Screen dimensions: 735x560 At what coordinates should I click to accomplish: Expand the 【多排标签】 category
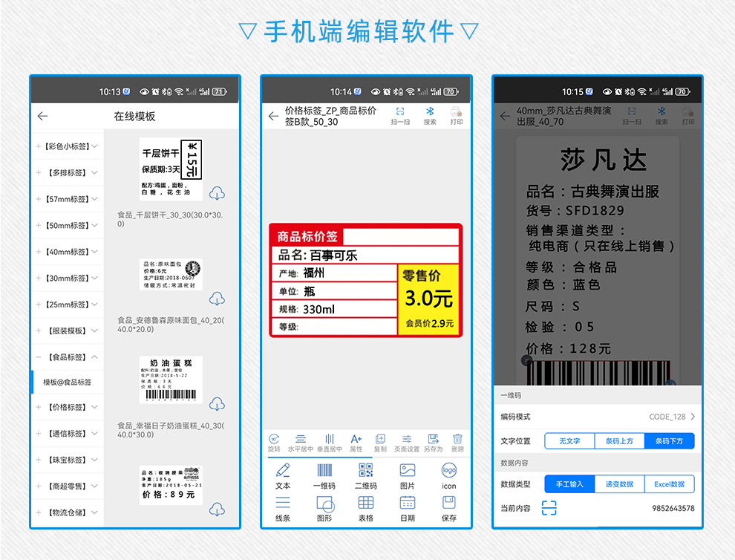[68, 172]
